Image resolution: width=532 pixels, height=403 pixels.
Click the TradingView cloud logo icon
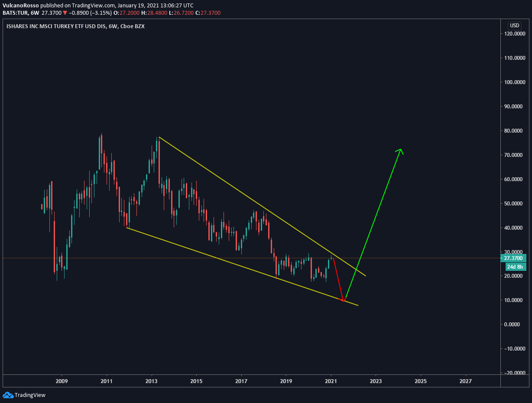pyautogui.click(x=8, y=395)
